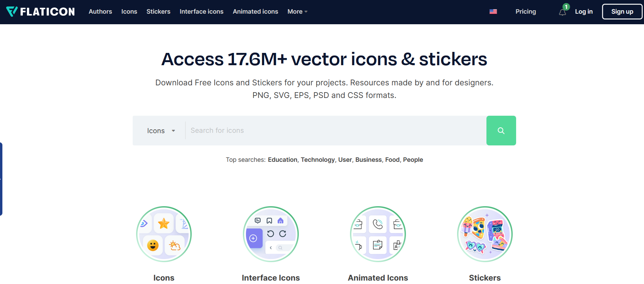Select the Technology top search
Image resolution: width=644 pixels, height=284 pixels.
tap(318, 160)
